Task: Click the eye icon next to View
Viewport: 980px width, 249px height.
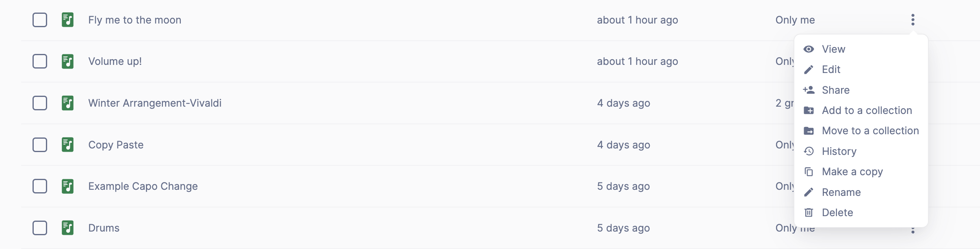Action: pyautogui.click(x=809, y=49)
